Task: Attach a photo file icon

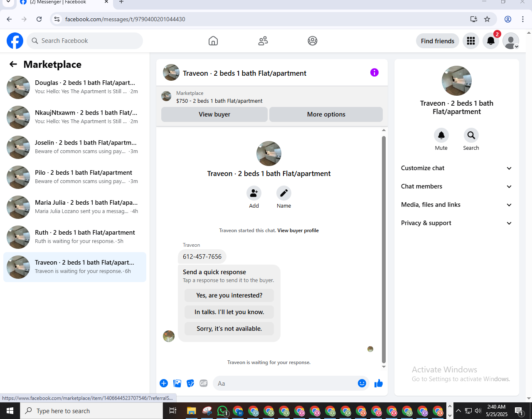Action: point(177,383)
